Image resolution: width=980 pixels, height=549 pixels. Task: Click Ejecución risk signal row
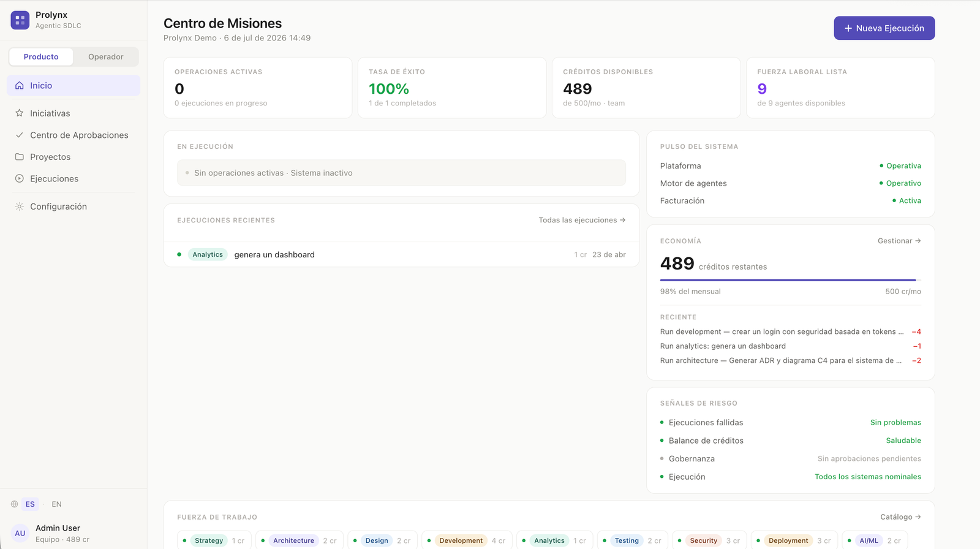click(790, 477)
